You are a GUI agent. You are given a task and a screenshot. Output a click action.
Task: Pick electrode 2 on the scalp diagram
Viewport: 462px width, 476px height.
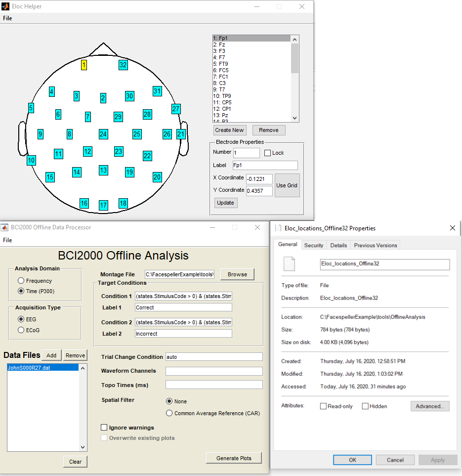click(103, 98)
